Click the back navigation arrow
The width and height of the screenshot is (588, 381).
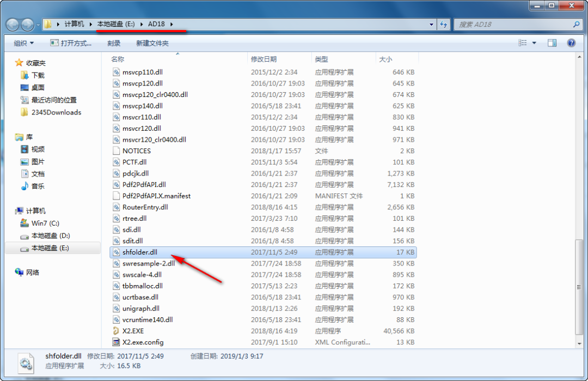[x=12, y=25]
